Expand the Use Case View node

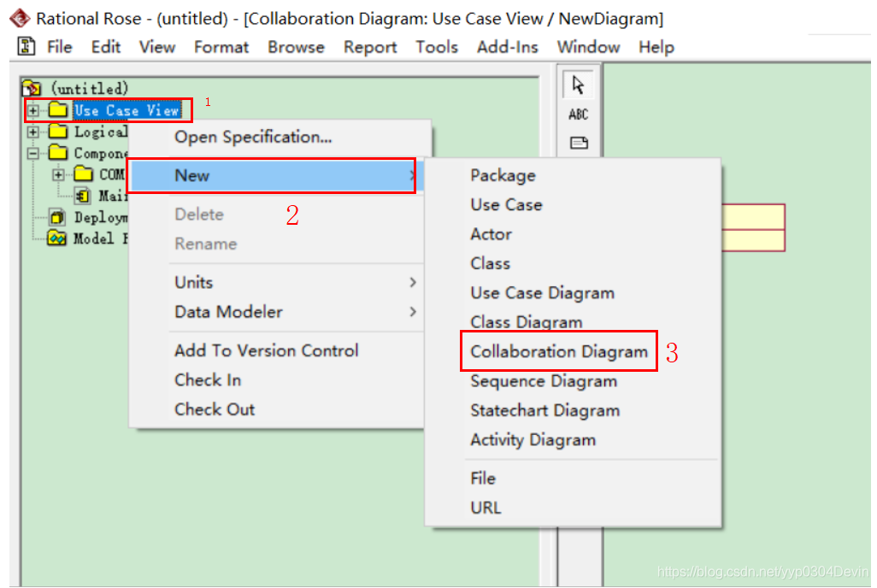[x=33, y=110]
